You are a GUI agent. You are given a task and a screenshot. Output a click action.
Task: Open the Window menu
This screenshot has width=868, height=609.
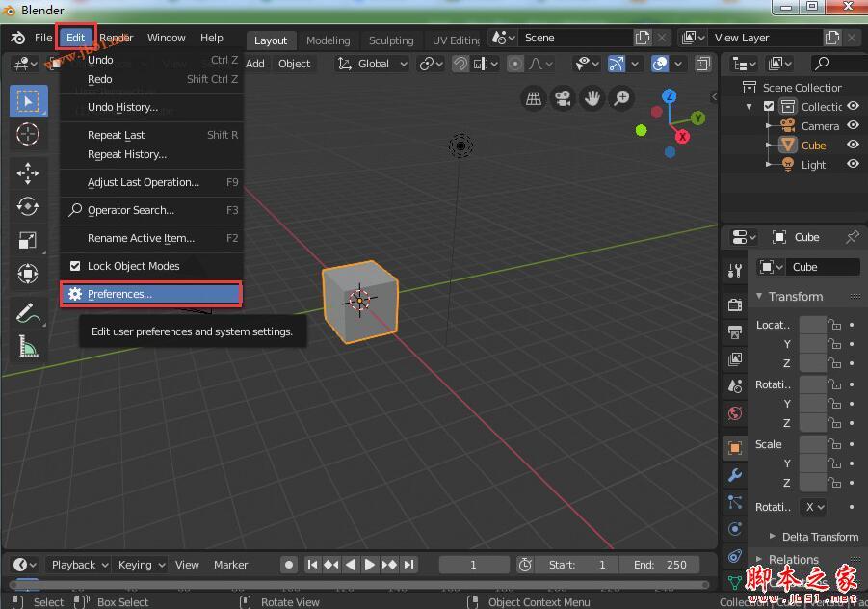point(166,38)
